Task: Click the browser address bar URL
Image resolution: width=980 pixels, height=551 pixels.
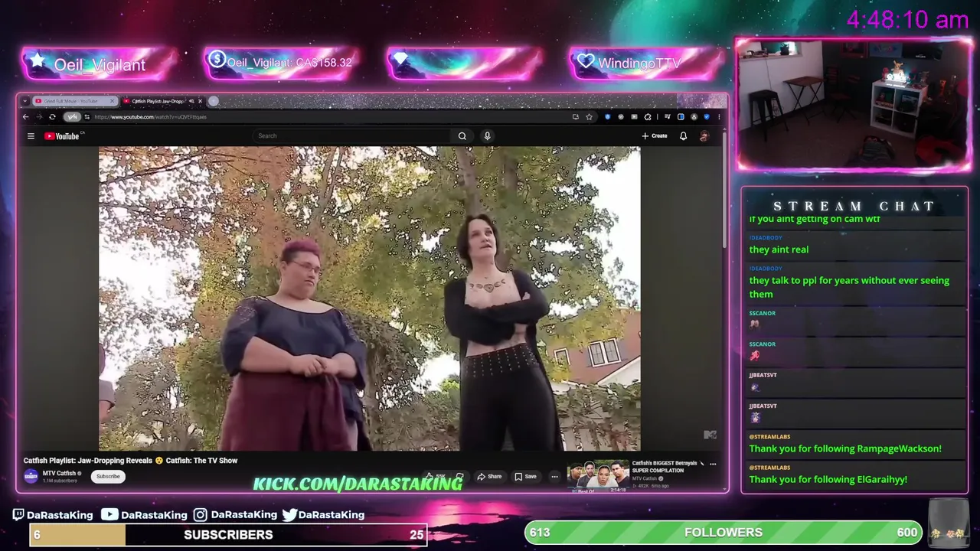Action: [x=150, y=117]
